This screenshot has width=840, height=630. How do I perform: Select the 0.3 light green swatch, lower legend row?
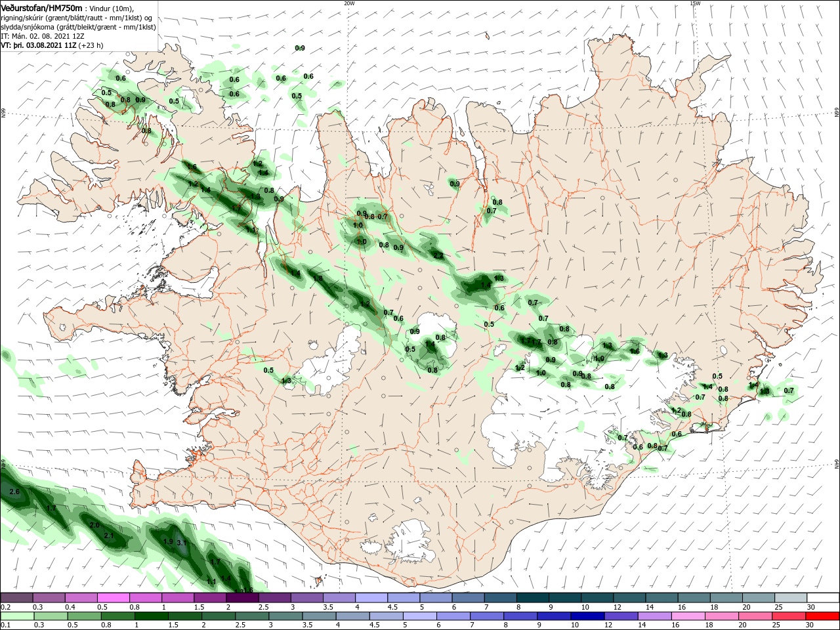(51, 616)
